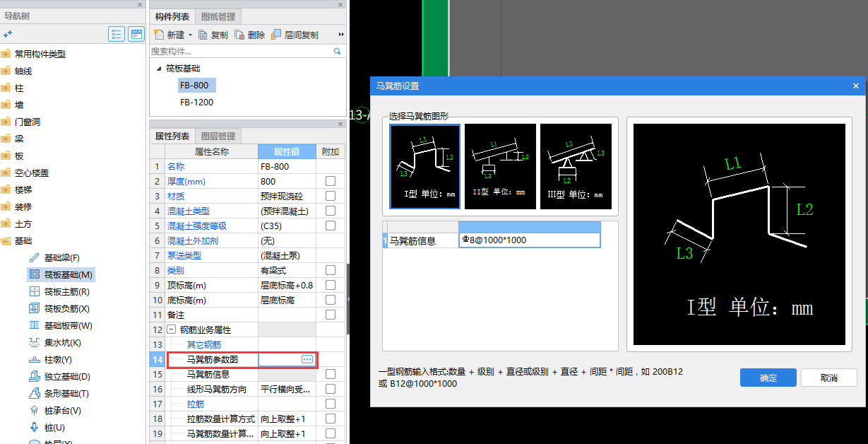The image size is (868, 444).
Task: Select the II型 马凳筋 shape thumbnail
Action: point(500,165)
